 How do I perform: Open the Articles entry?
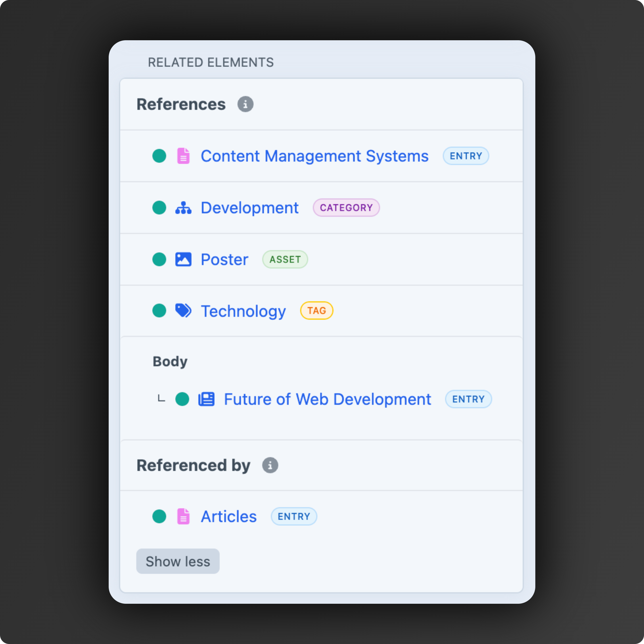click(x=228, y=516)
